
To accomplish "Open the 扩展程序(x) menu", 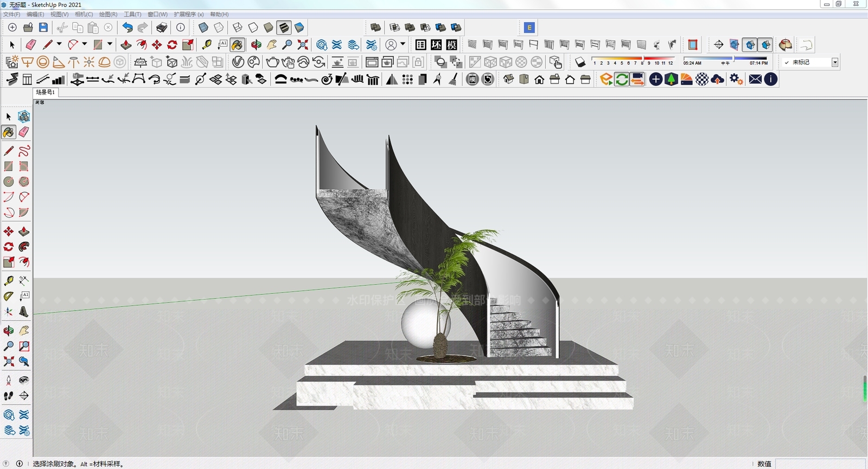I will 189,14.
